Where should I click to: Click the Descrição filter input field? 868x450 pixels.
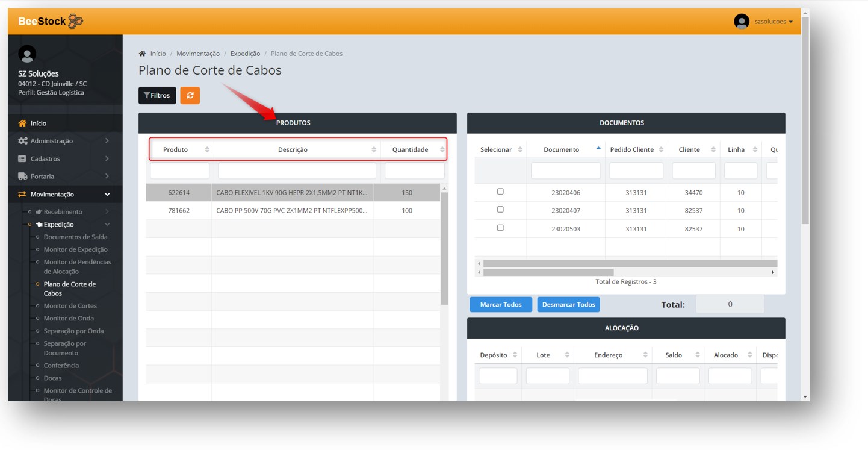click(x=297, y=170)
